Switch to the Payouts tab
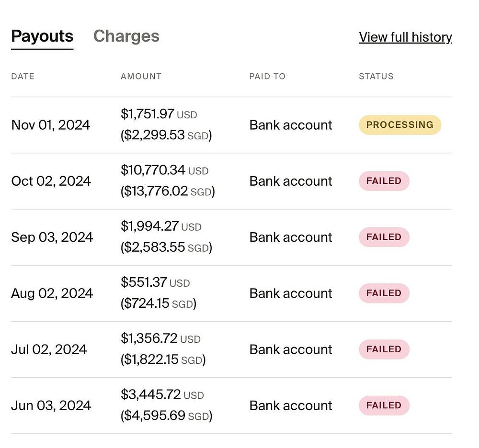The image size is (479, 448). [42, 36]
